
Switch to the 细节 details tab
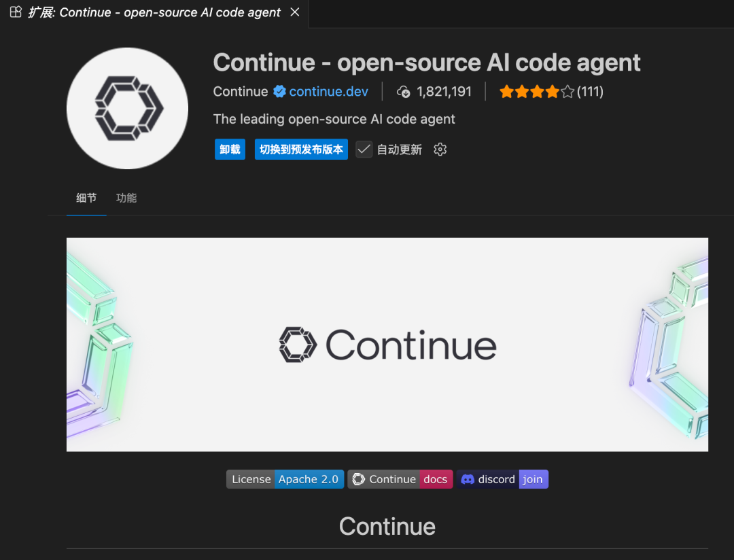click(x=86, y=198)
